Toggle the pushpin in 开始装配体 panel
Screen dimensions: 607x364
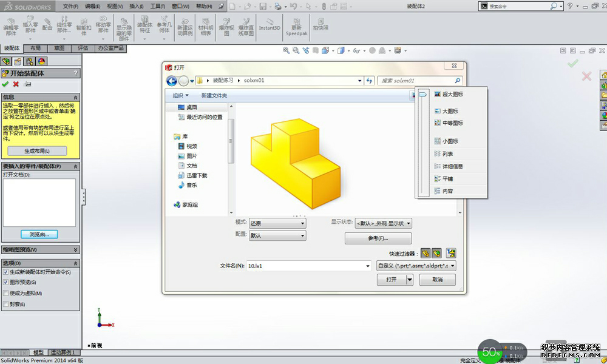pos(27,84)
